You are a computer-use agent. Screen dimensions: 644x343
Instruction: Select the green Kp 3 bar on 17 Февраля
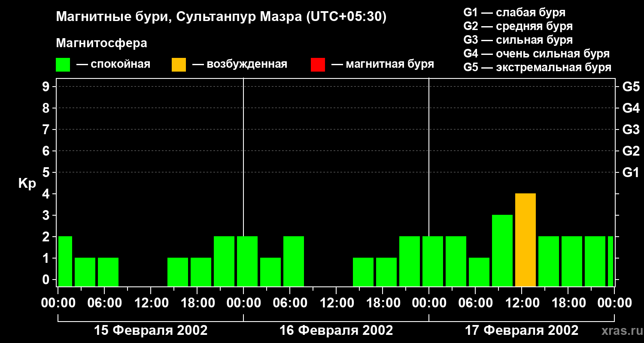(502, 251)
